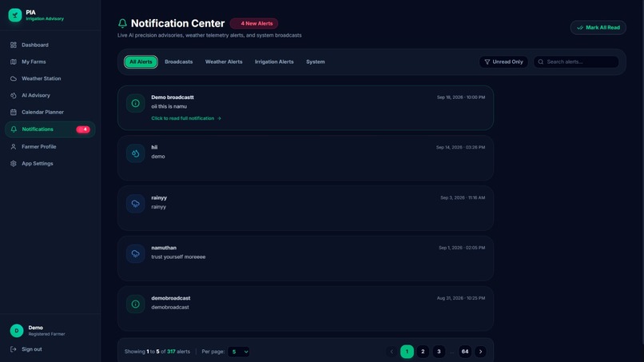644x362 pixels.
Task: Switch to the Irrigation Alerts tab
Action: click(x=274, y=62)
